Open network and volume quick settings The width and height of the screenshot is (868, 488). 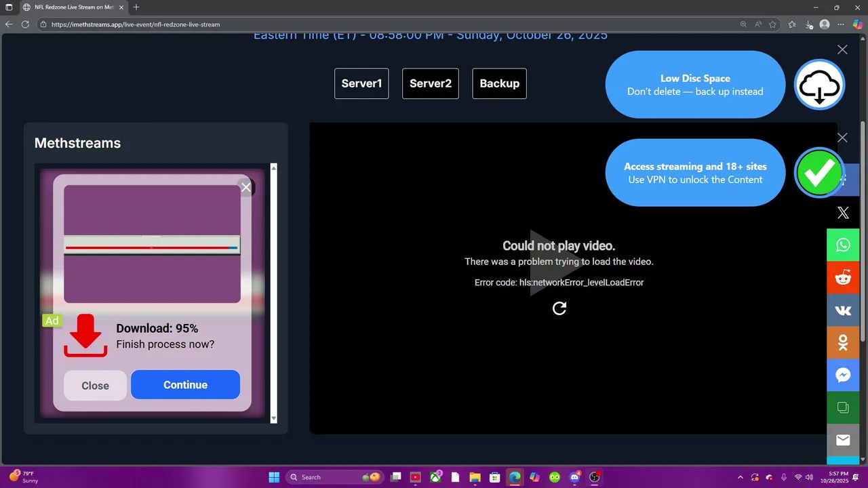[805, 477]
